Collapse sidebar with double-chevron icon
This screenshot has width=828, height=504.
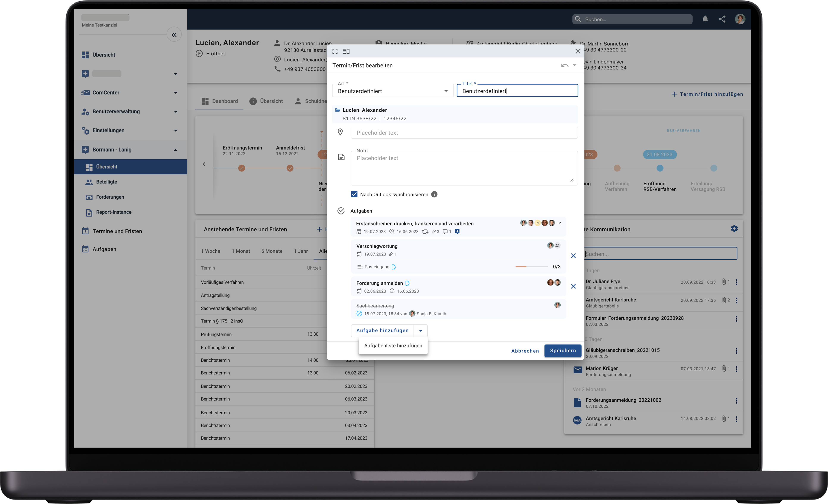pos(174,35)
